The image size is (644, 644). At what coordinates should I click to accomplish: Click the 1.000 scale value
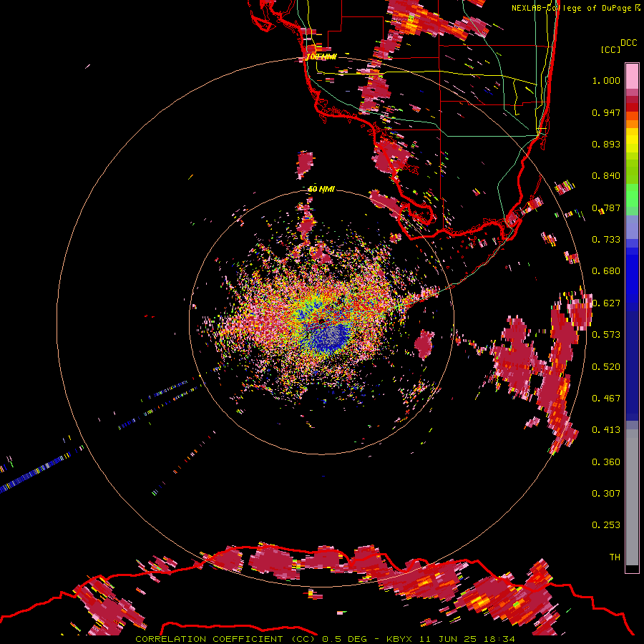click(606, 80)
